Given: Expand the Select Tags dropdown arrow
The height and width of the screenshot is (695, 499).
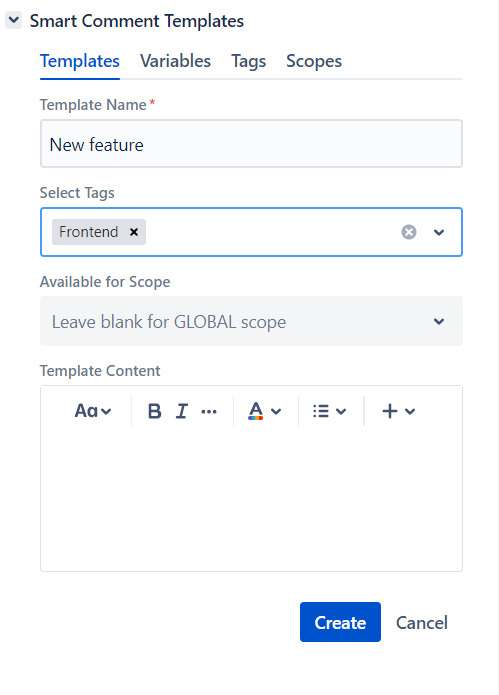Looking at the screenshot, I should (x=439, y=232).
